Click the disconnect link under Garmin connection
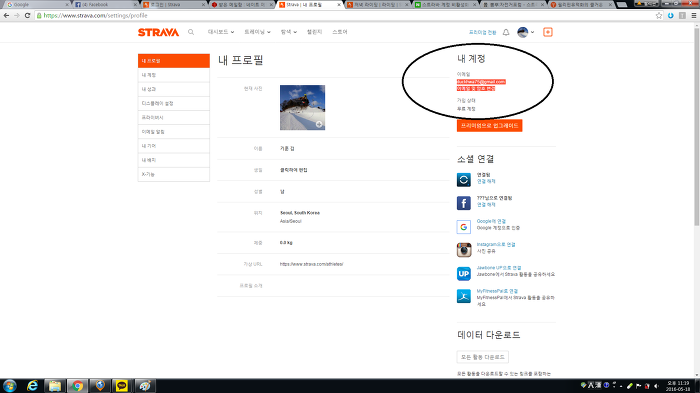This screenshot has width=700, height=393. pyautogui.click(x=486, y=181)
